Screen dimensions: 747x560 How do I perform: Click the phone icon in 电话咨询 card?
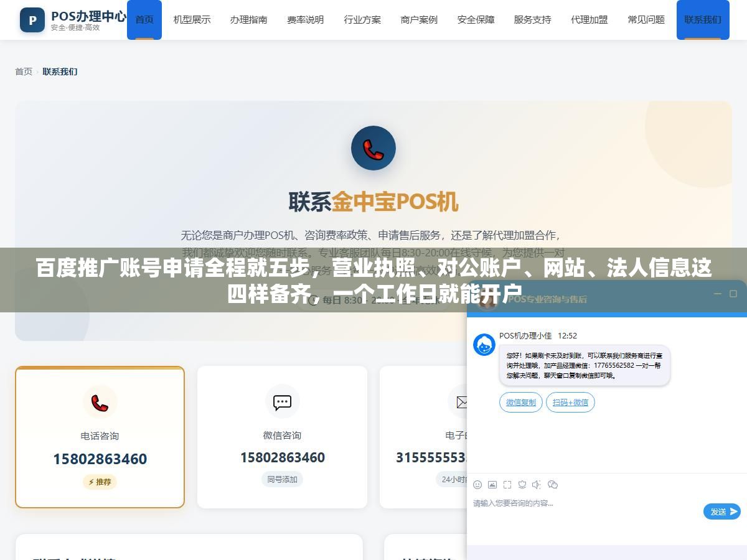tap(100, 403)
